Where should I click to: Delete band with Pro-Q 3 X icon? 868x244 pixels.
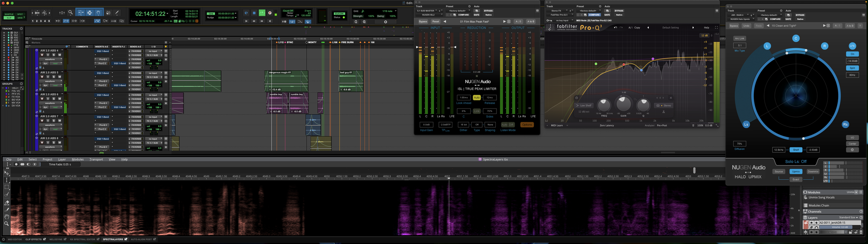coord(671,98)
